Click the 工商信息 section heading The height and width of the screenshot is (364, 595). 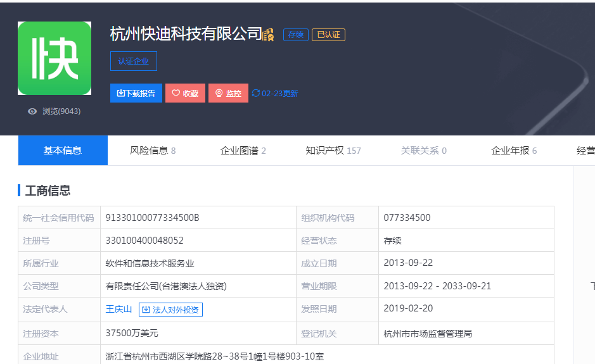[48, 191]
